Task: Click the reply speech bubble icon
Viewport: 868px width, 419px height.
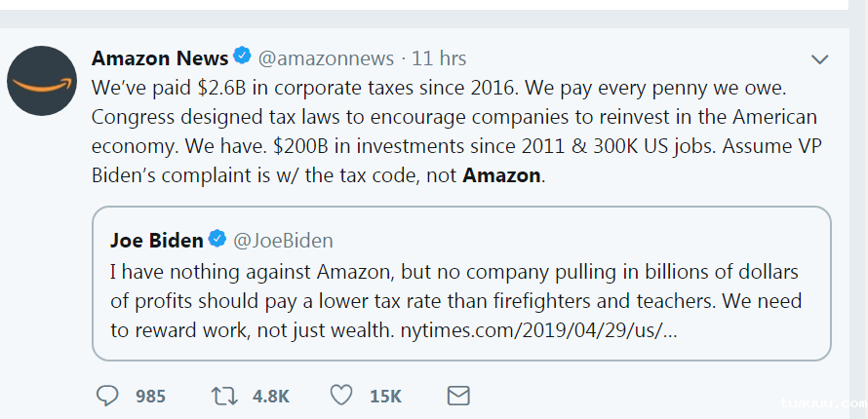Action: 108,396
